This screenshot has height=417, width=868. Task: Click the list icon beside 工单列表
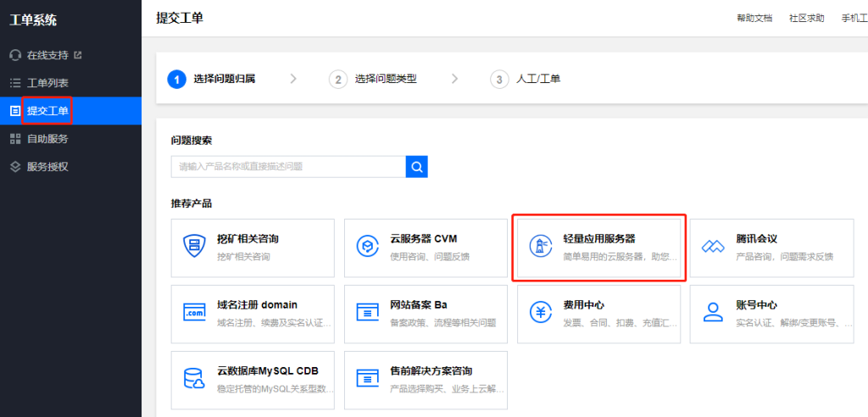[x=15, y=83]
